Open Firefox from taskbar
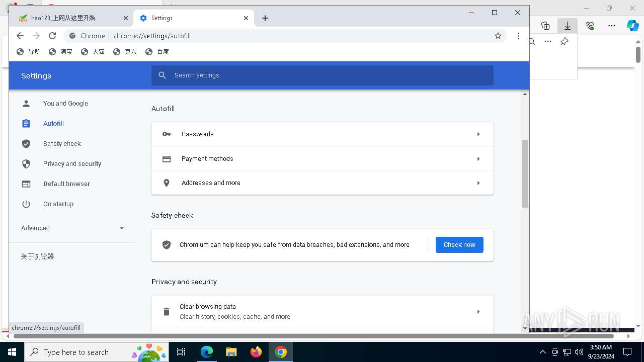The width and height of the screenshot is (644, 362). pyautogui.click(x=256, y=352)
